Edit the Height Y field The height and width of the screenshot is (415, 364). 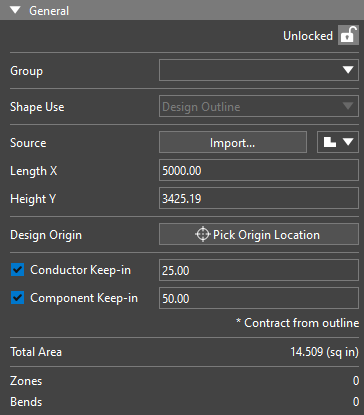point(259,198)
